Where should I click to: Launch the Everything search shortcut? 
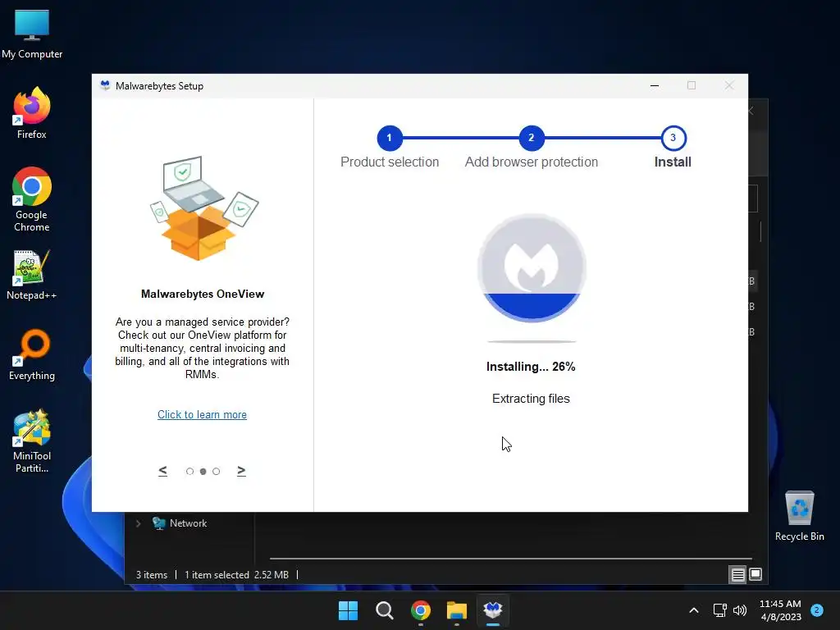point(32,355)
